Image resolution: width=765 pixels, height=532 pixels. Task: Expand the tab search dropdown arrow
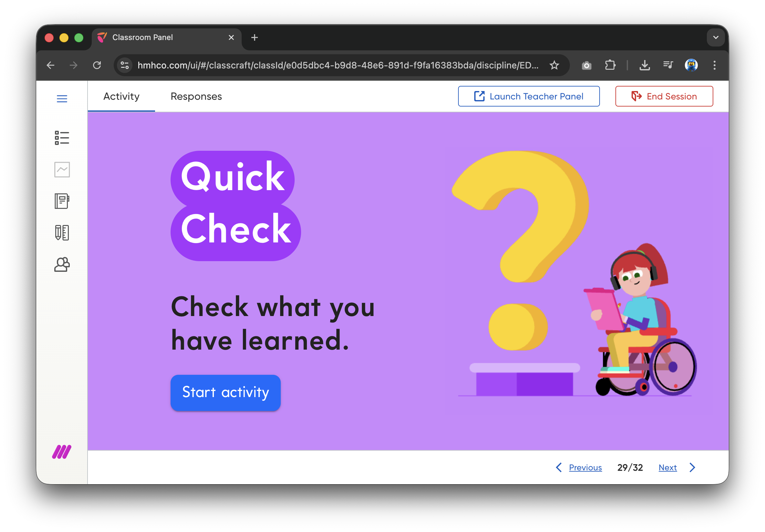715,38
